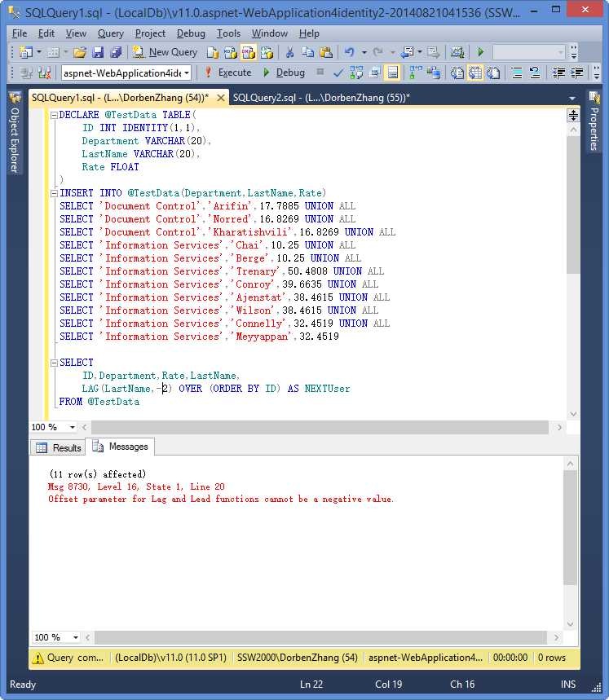Click the Execute button
This screenshot has width=609, height=700.
click(227, 73)
